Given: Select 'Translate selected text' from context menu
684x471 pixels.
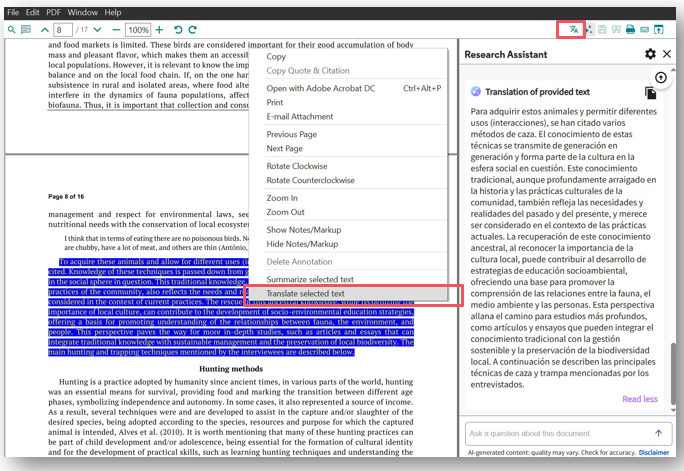Looking at the screenshot, I should pyautogui.click(x=305, y=294).
